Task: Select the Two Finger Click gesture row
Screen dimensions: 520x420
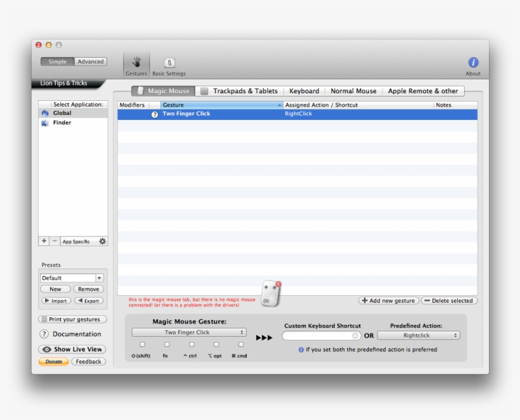Action: pyautogui.click(x=297, y=114)
